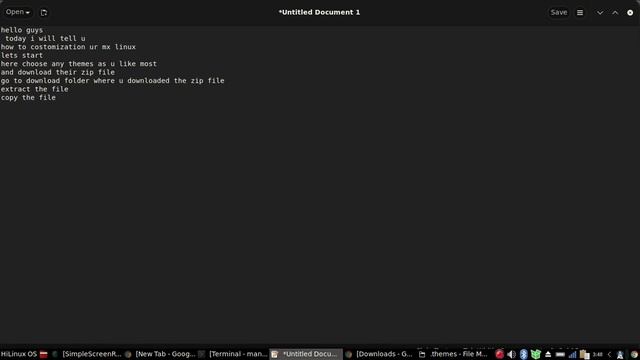Open the 'Open' file dropdown
Screen dimensions: 640x360
coord(18,12)
